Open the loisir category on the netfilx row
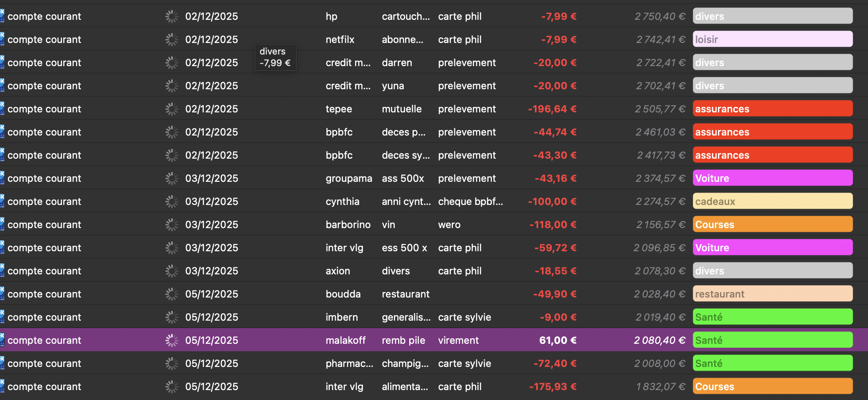Viewport: 868px width, 400px height. point(772,40)
